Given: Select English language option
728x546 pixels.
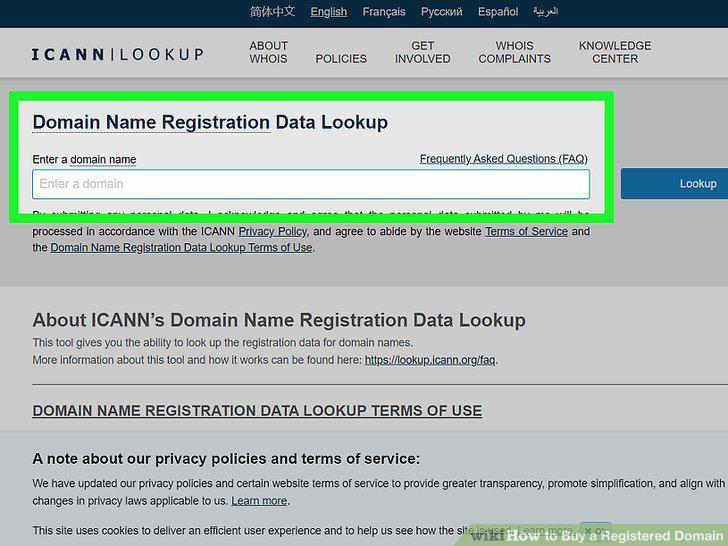Looking at the screenshot, I should pos(329,12).
